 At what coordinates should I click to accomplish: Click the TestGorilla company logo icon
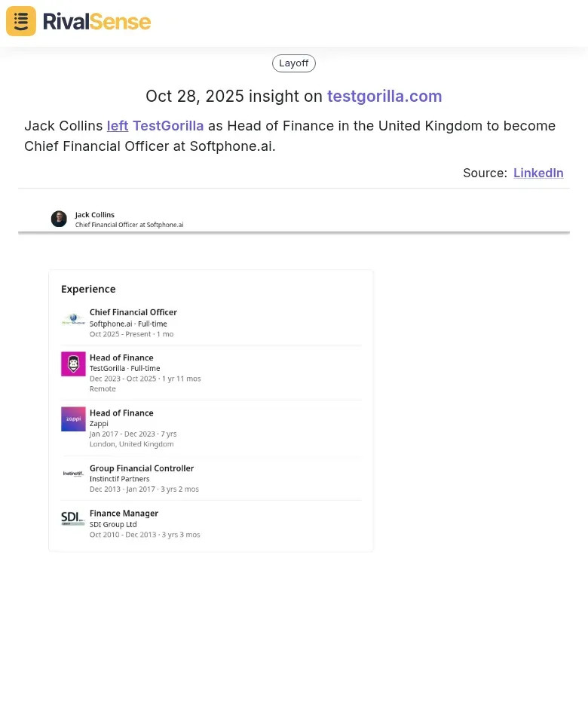[73, 364]
